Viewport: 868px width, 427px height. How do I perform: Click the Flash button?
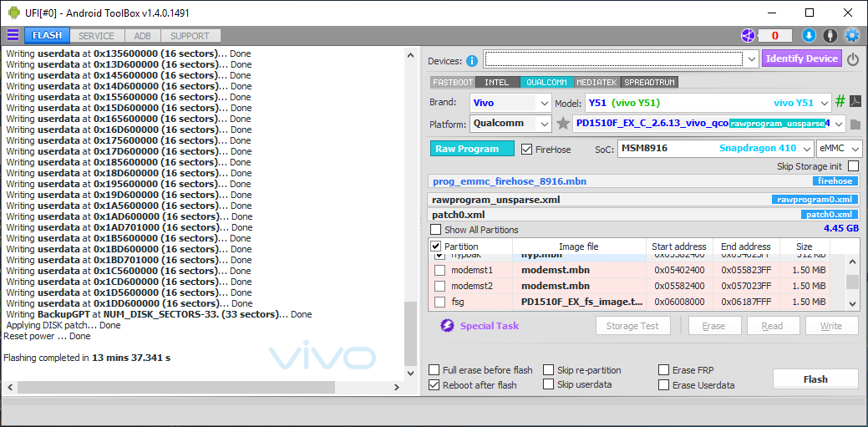[x=815, y=379]
